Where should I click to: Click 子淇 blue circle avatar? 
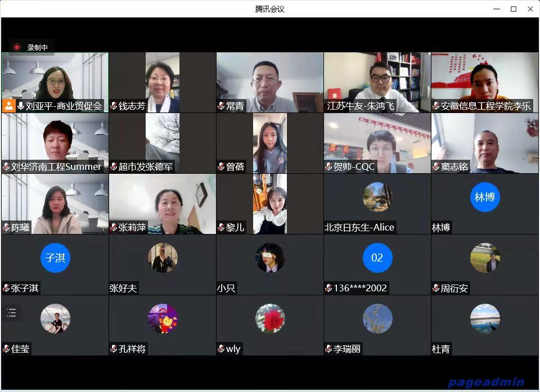(x=55, y=258)
